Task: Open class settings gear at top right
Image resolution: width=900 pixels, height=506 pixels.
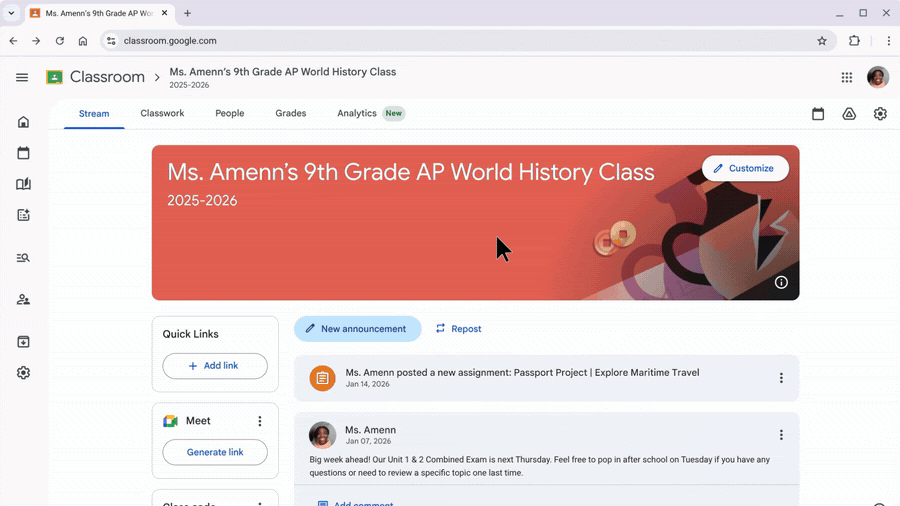Action: pos(880,114)
